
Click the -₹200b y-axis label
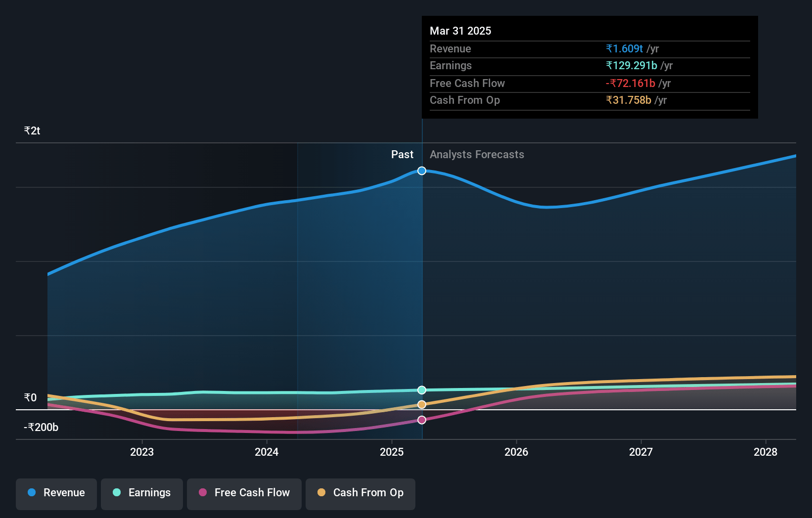click(x=41, y=427)
